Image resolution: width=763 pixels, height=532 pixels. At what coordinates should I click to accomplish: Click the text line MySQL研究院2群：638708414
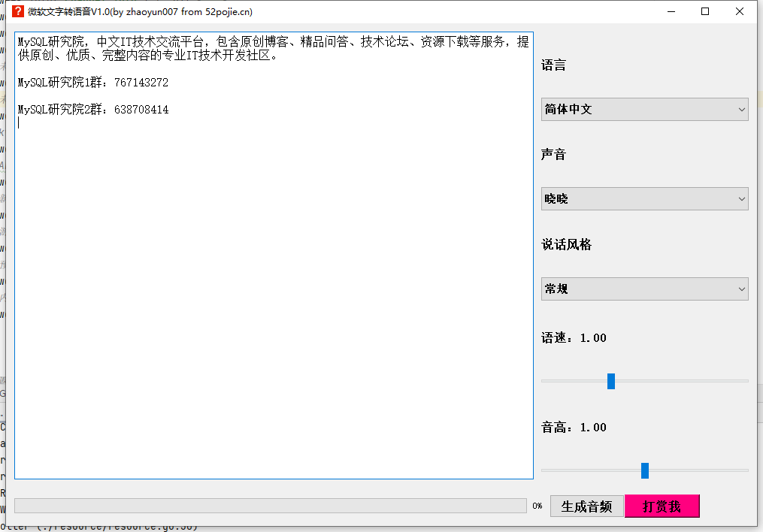[x=93, y=110]
